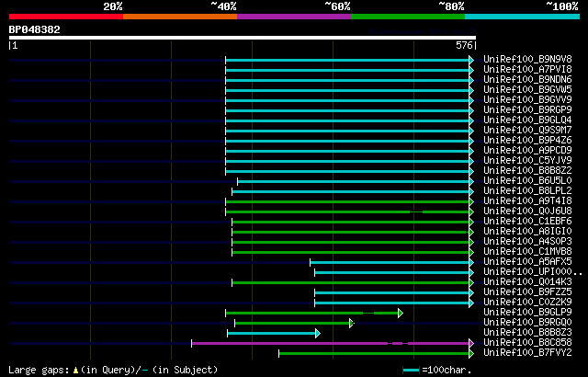
Task: Click the green bar for UniRef100_Q014K3
Action: pyautogui.click(x=351, y=282)
